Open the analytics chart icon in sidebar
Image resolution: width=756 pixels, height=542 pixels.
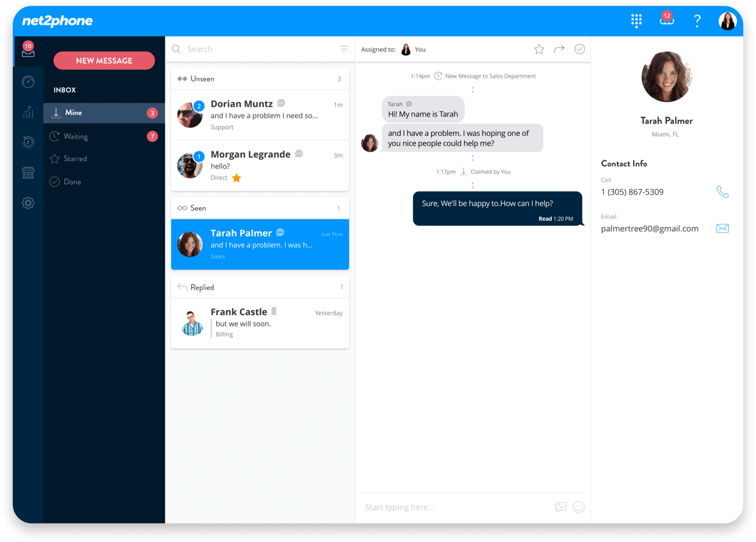point(28,112)
